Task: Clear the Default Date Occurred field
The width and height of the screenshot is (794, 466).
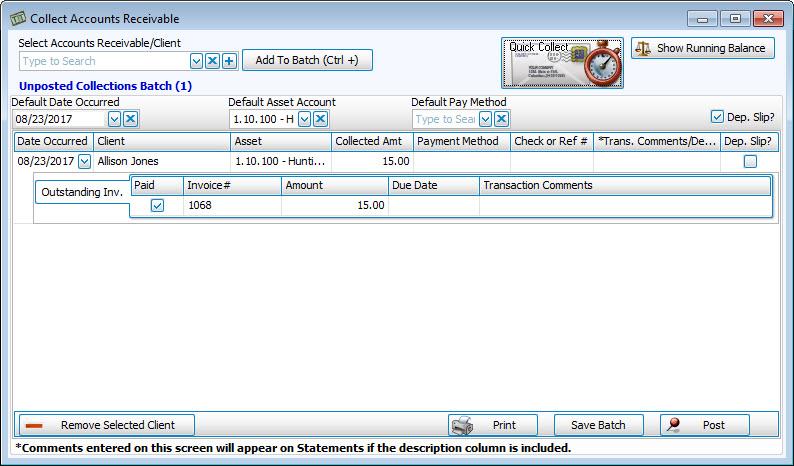Action: 130,119
